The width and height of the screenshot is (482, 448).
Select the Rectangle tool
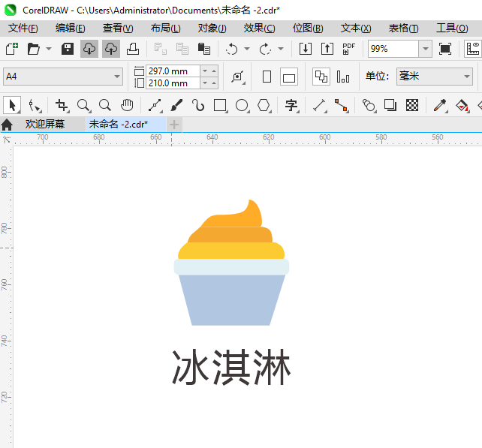coord(221,105)
